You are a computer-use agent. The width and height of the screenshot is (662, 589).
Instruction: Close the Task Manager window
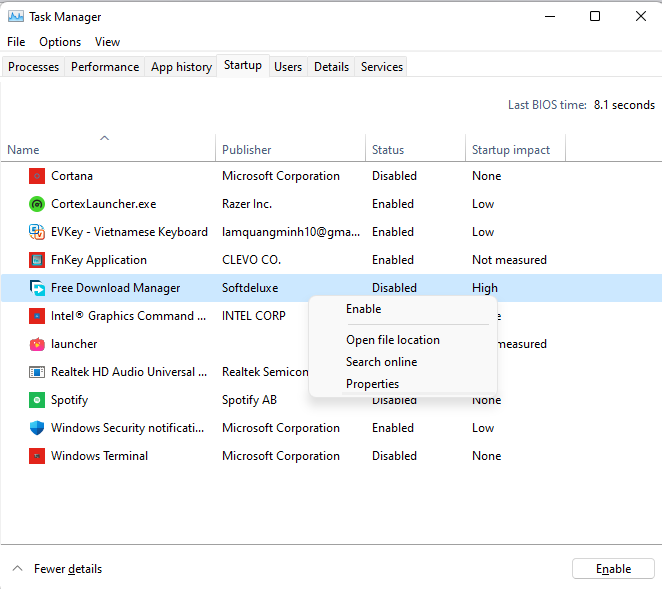pos(640,16)
